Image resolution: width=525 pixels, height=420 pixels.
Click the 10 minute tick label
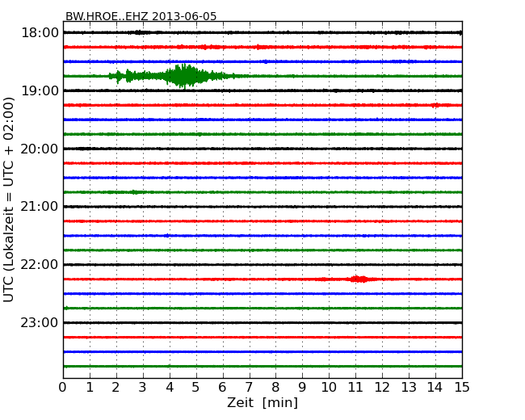click(329, 388)
